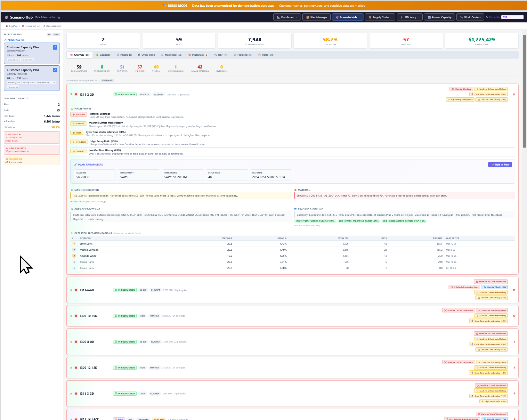Open the Materials tab
Viewport: 527px width, 420px height.
198,55
